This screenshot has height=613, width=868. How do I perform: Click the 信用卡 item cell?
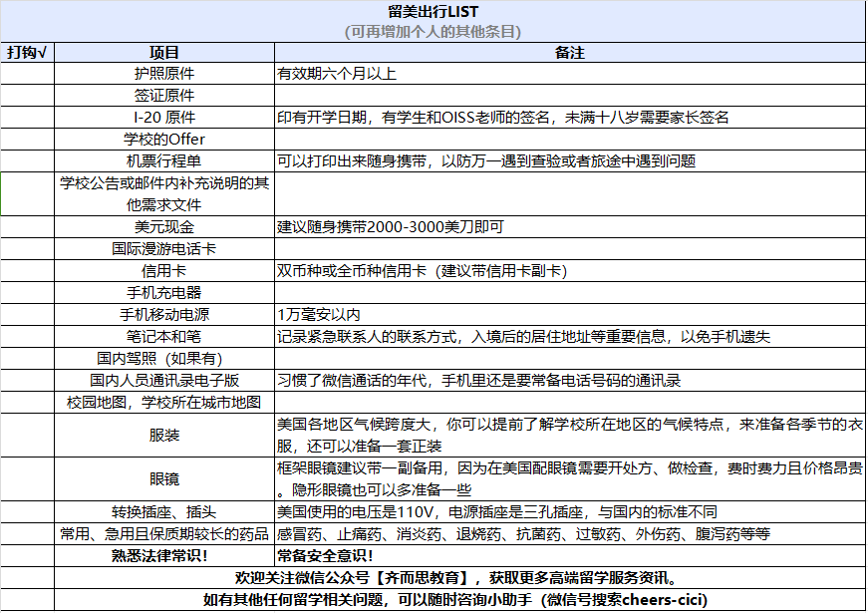pyautogui.click(x=164, y=271)
